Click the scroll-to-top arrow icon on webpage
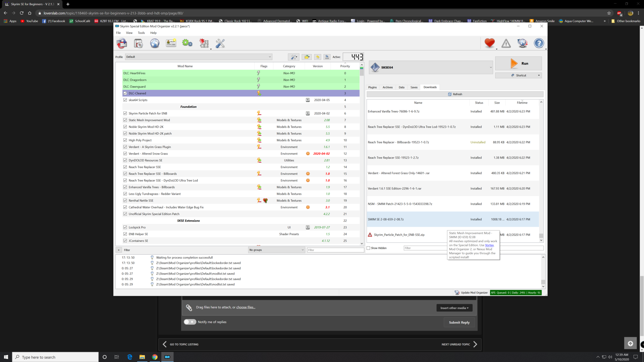 tap(630, 344)
